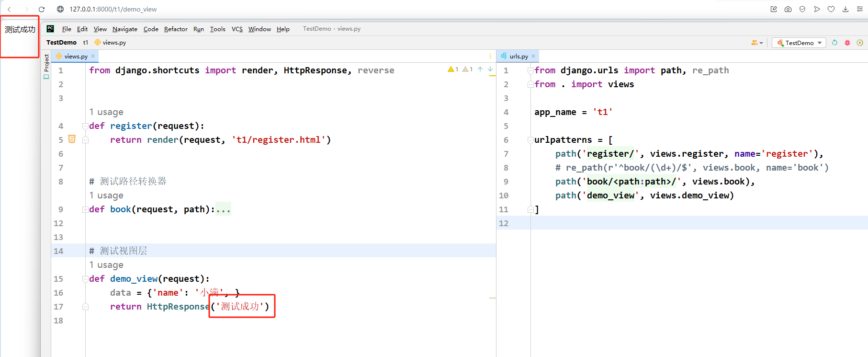868x357 pixels.
Task: Open browser settings sliders icon
Action: pos(860,9)
